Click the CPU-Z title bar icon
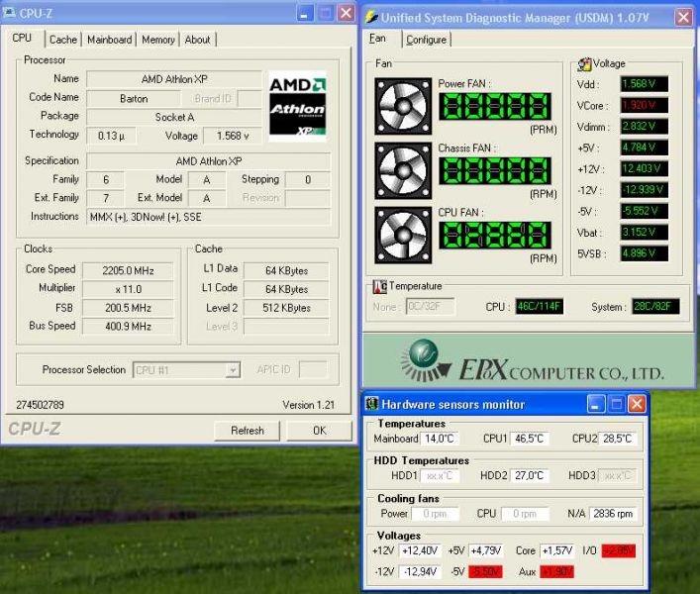The height and width of the screenshot is (594, 700). click(x=9, y=13)
